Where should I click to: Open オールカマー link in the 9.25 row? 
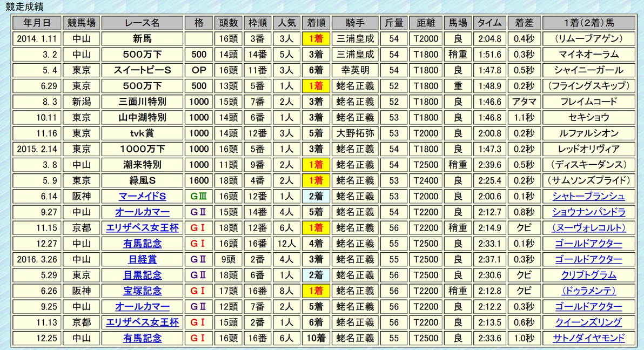142,306
